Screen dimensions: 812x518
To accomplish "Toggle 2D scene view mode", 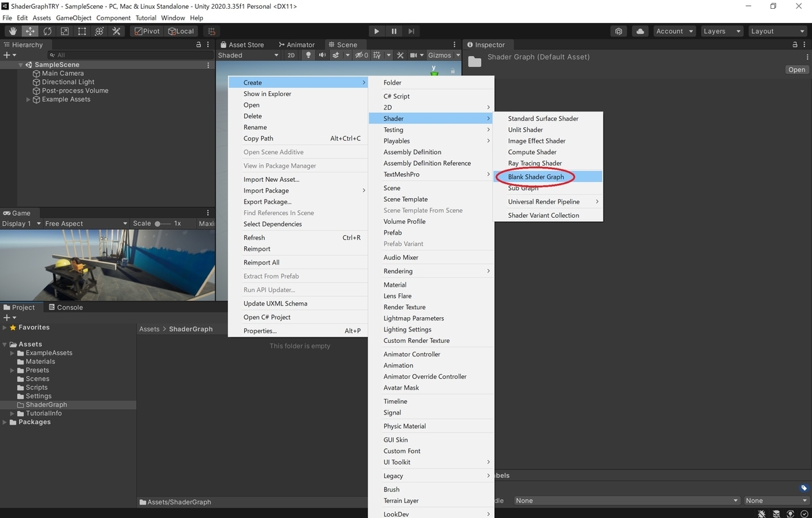I will coord(292,55).
